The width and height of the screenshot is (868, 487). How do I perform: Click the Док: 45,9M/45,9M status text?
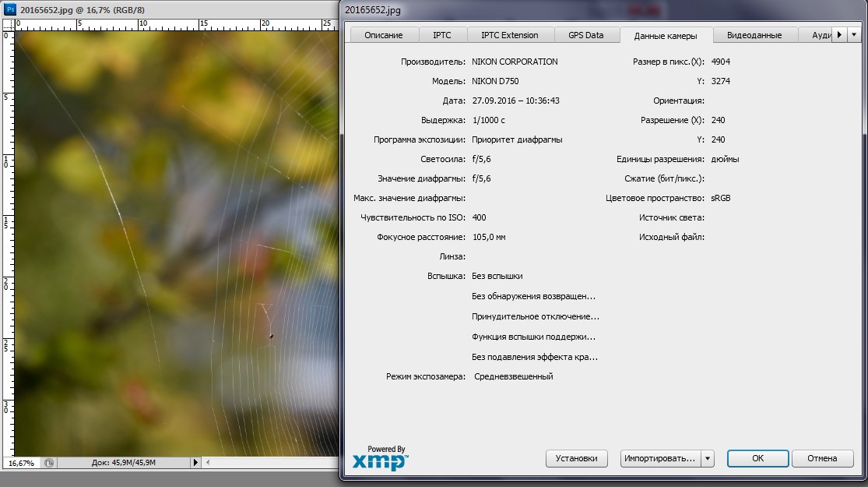[124, 463]
